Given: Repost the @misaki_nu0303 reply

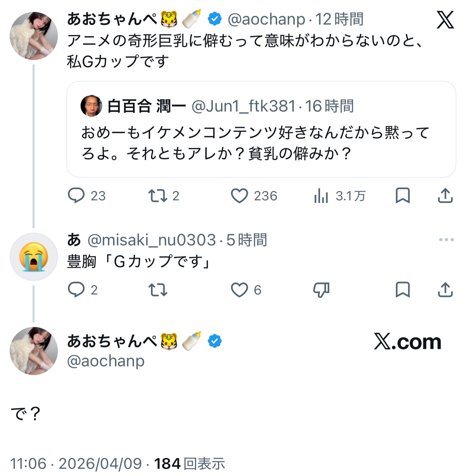Looking at the screenshot, I should tap(158, 290).
